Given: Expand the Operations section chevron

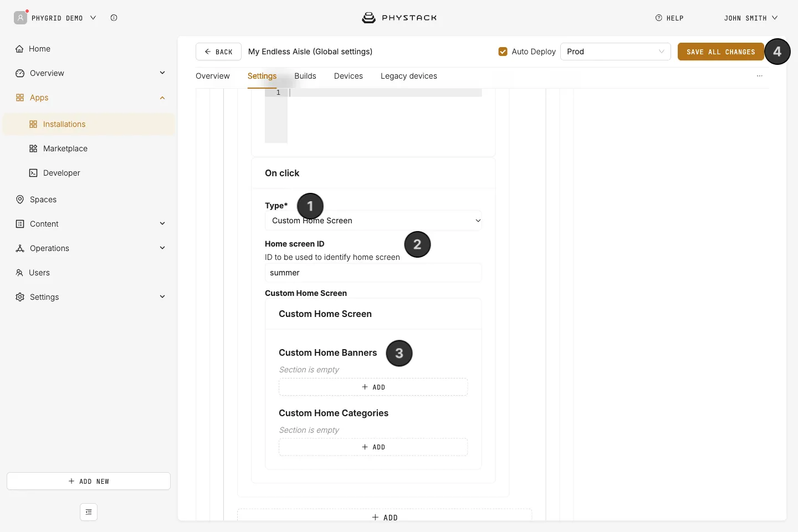Looking at the screenshot, I should (x=162, y=248).
